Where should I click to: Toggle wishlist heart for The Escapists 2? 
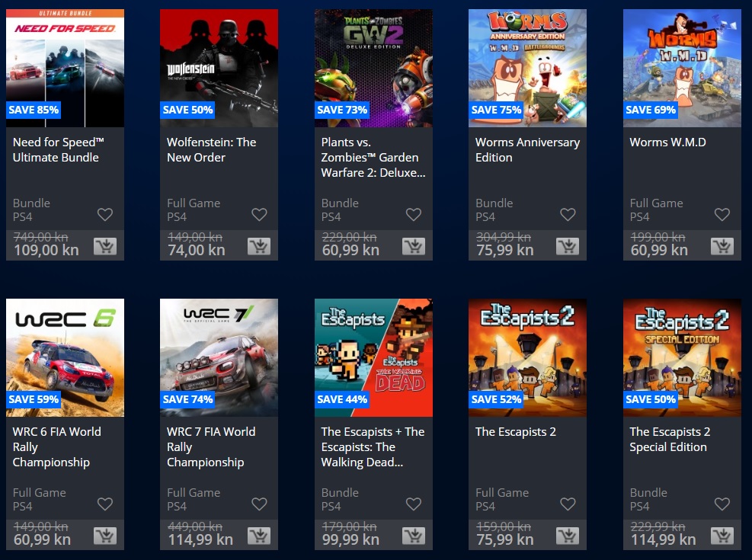click(x=568, y=504)
